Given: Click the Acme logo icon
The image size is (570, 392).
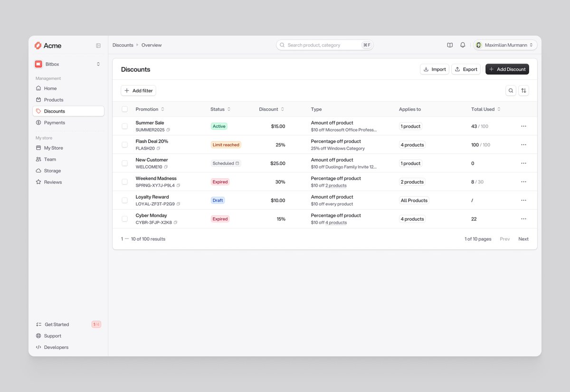Looking at the screenshot, I should (x=38, y=46).
